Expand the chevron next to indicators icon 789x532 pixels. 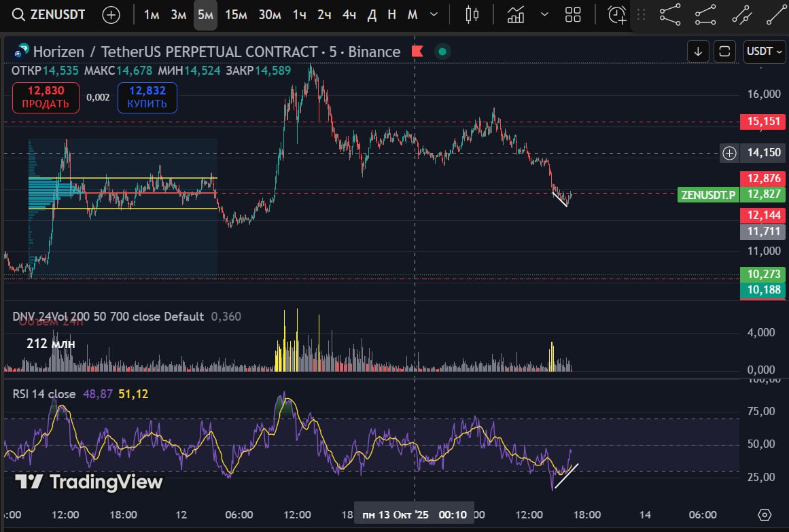(x=544, y=15)
